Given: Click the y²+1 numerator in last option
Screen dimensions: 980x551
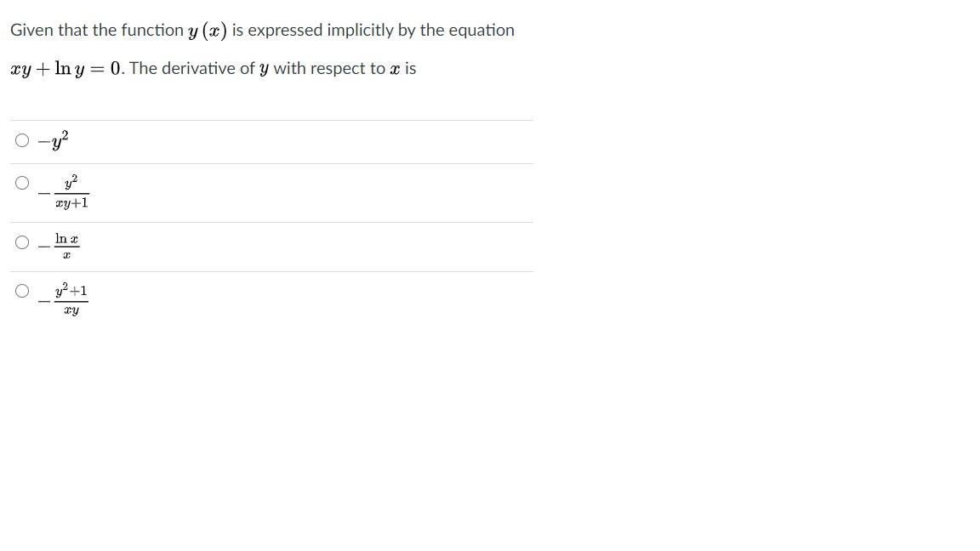Looking at the screenshot, I should point(71,291).
